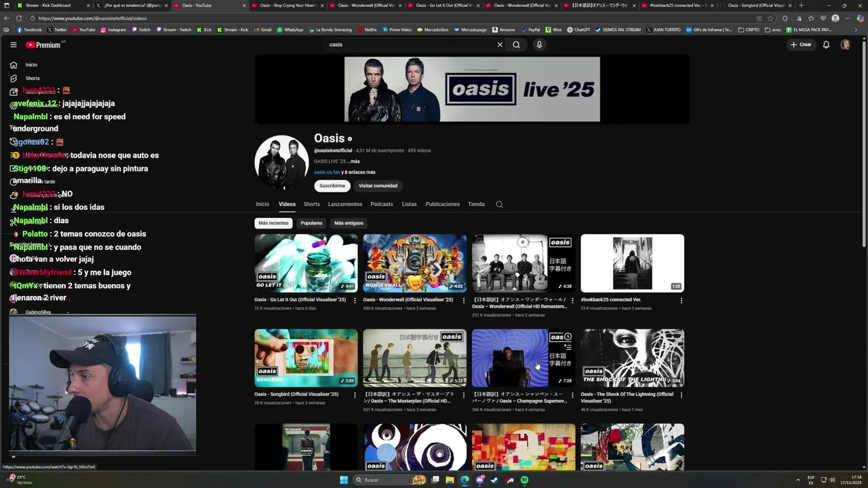Click the magnifier search button beside search box
868x488 pixels.
(x=517, y=45)
